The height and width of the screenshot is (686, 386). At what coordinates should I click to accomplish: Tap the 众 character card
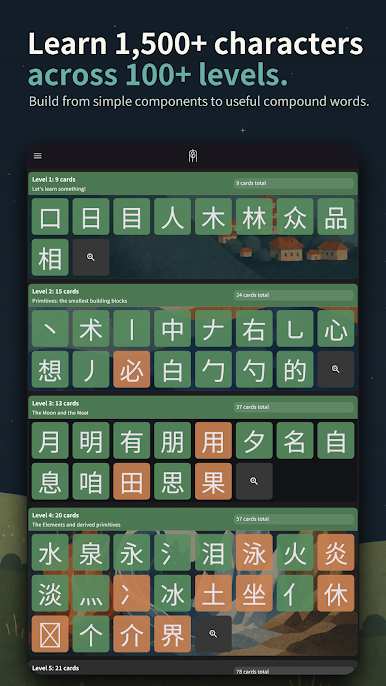click(295, 217)
